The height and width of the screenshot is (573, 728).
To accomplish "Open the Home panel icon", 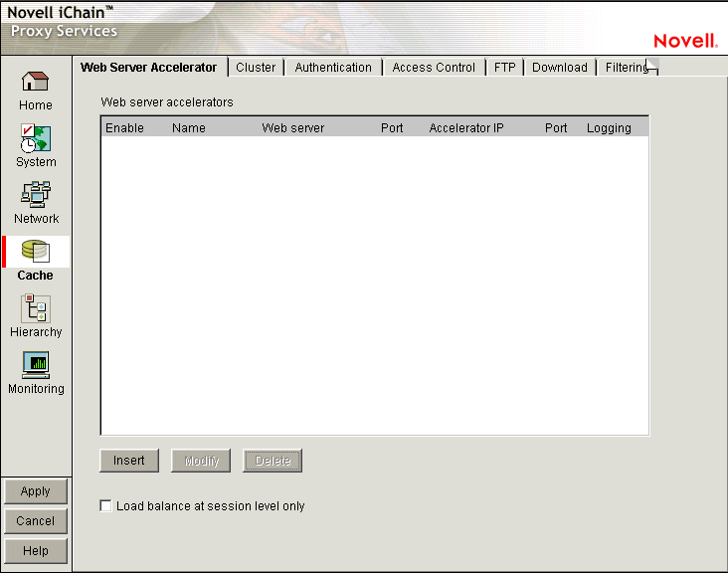I will click(35, 82).
